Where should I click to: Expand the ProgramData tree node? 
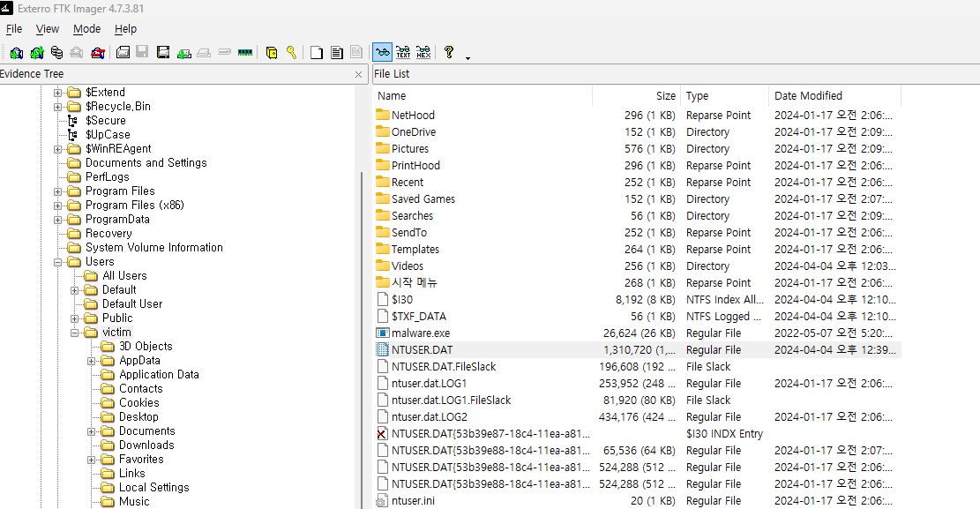point(57,220)
